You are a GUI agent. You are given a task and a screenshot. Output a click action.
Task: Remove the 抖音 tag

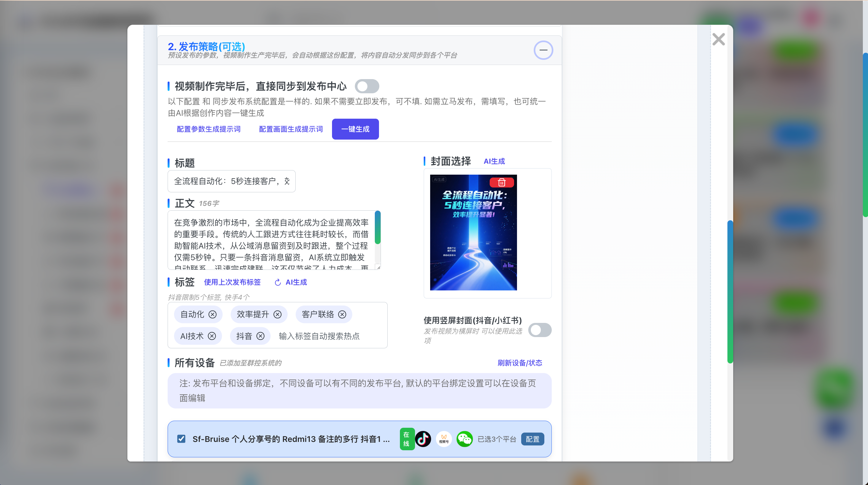pyautogui.click(x=260, y=336)
